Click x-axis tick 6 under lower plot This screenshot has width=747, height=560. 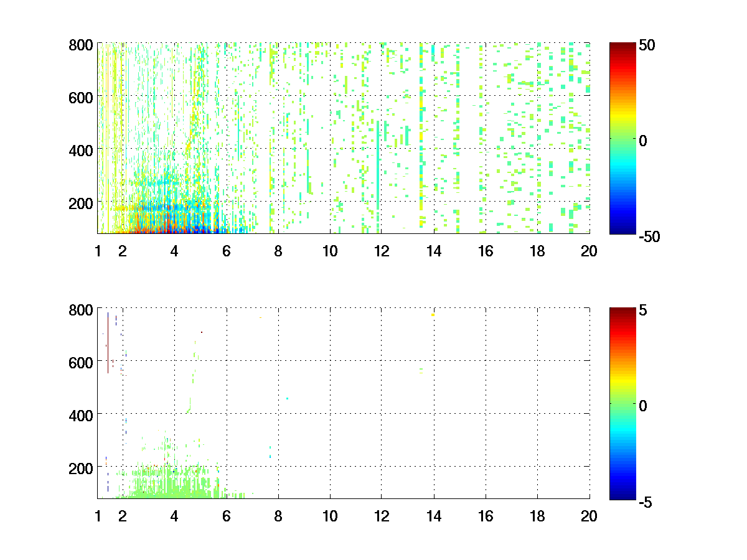tap(226, 516)
